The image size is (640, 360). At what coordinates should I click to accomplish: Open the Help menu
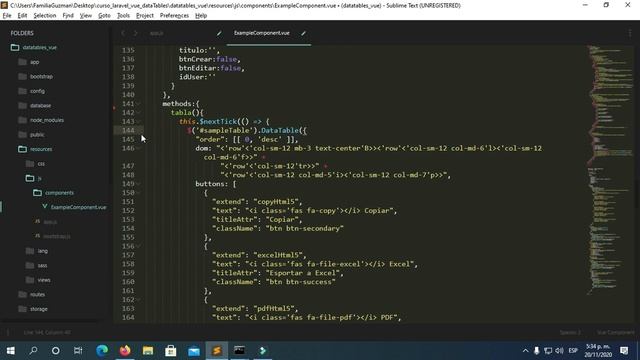coord(201,16)
